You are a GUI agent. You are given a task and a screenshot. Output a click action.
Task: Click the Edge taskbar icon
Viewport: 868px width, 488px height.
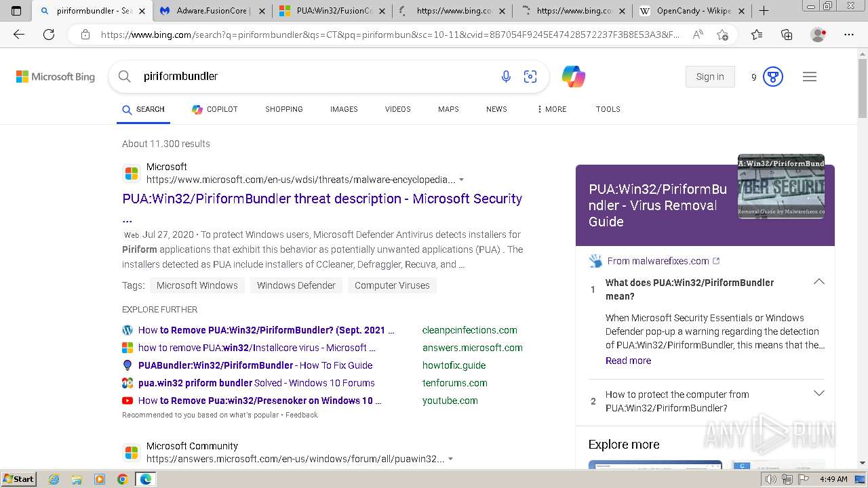(x=145, y=479)
